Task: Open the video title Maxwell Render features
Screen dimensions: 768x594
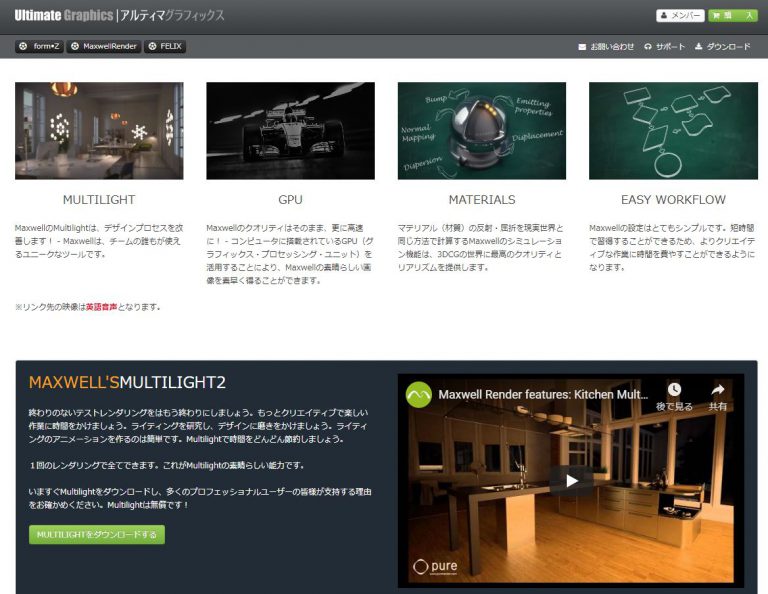Action: (x=543, y=395)
